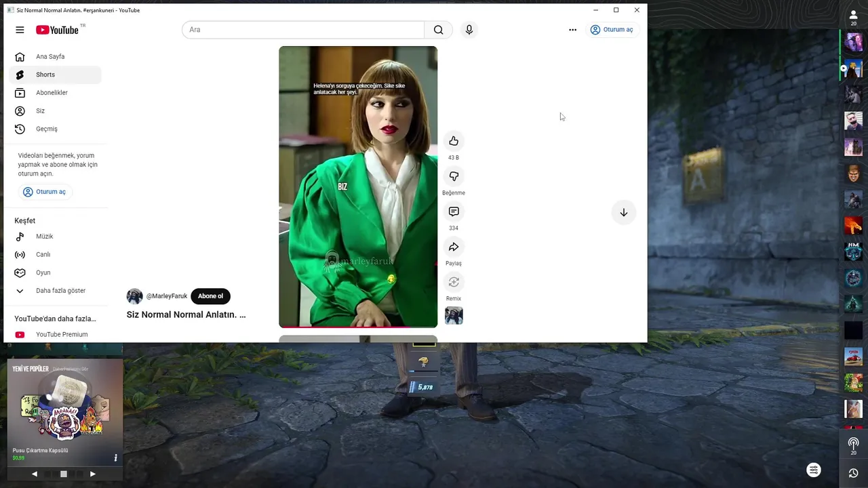Select the orange dragon friend avatar
This screenshot has width=868, height=488.
[x=853, y=225]
